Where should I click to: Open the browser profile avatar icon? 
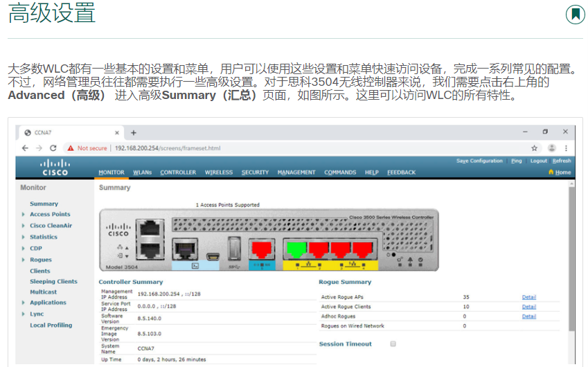tap(552, 148)
